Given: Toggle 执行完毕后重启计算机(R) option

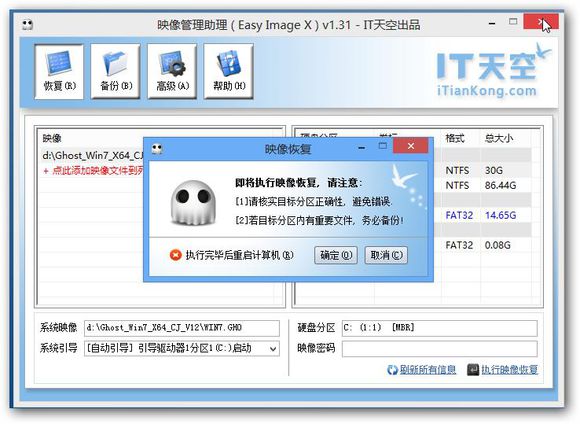Looking at the screenshot, I should 232,255.
